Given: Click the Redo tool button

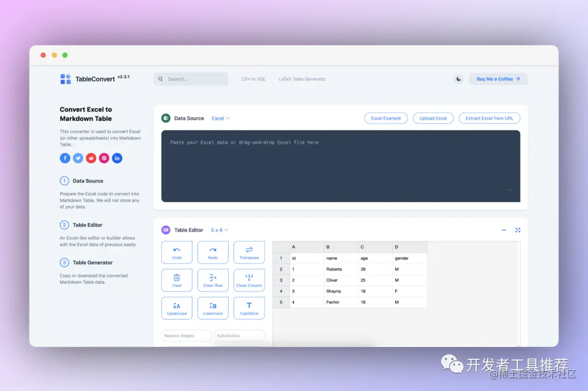Looking at the screenshot, I should click(x=213, y=252).
